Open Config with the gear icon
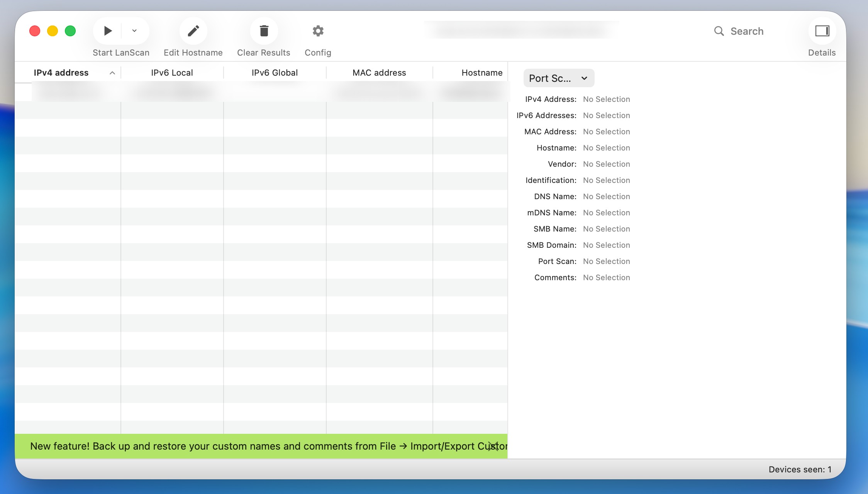This screenshot has height=494, width=868. (x=318, y=31)
